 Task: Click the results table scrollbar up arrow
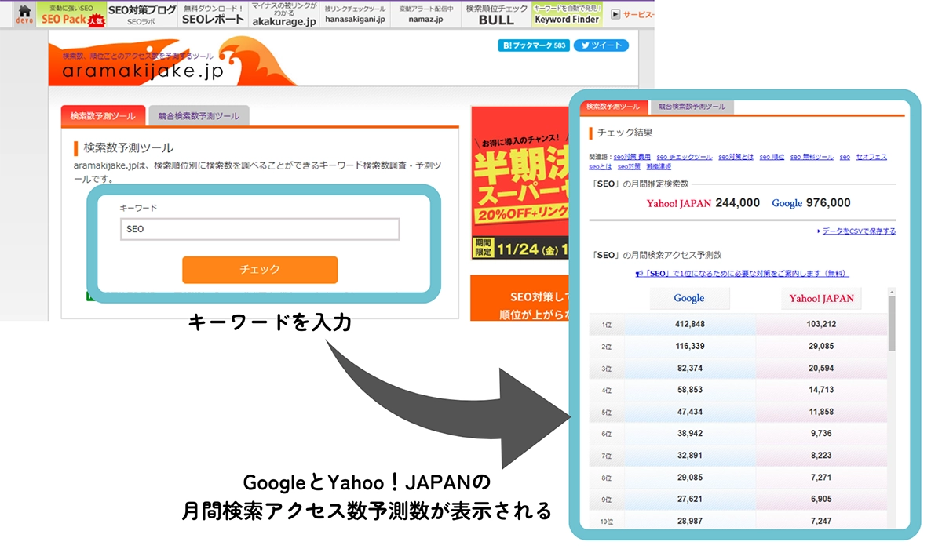click(891, 293)
